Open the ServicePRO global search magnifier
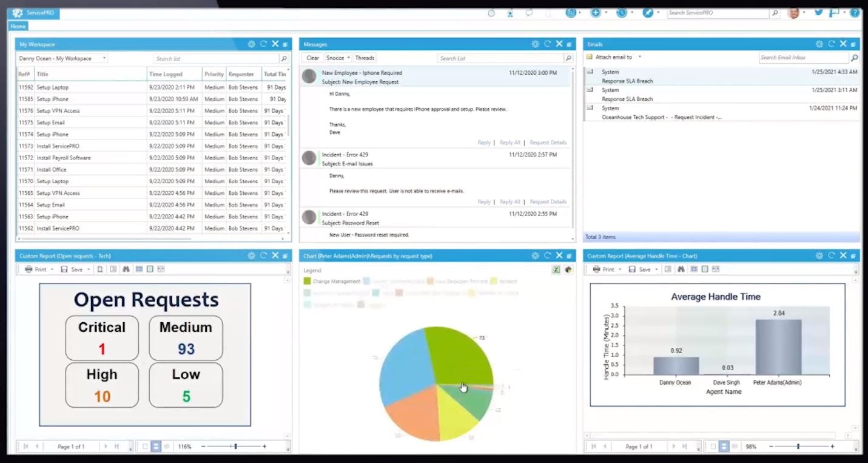868x463 pixels. point(775,13)
